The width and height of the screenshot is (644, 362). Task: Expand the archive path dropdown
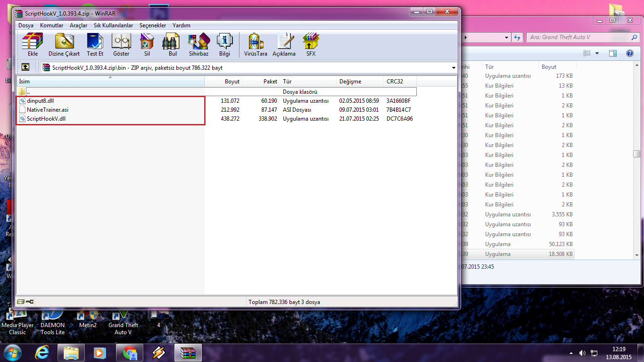(x=454, y=68)
